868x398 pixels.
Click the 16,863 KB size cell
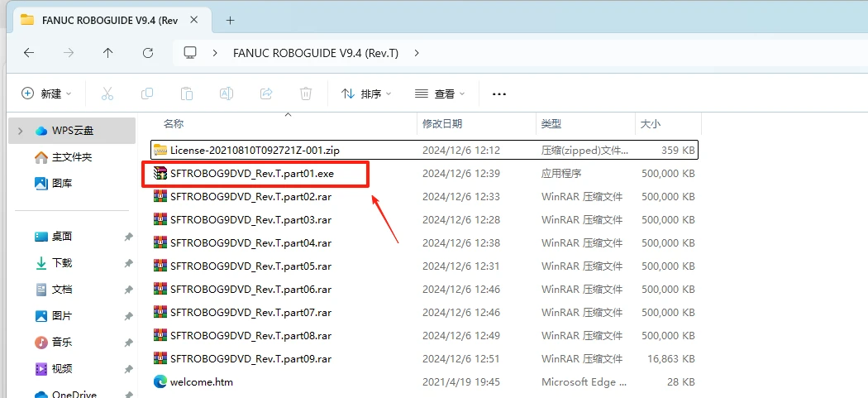coord(671,358)
